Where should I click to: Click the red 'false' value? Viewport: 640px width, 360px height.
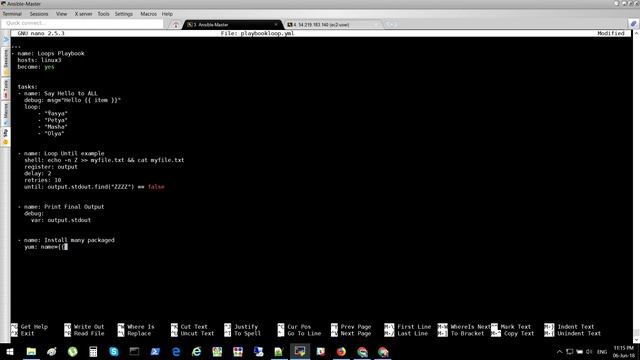pyautogui.click(x=156, y=187)
